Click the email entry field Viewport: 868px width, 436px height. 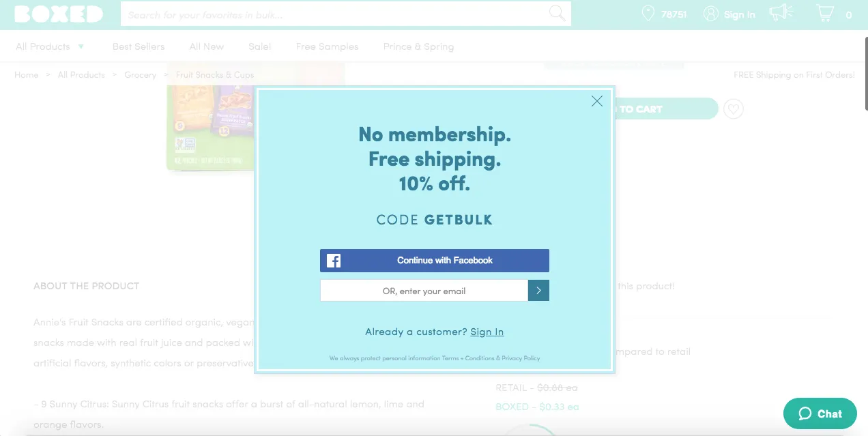click(424, 291)
